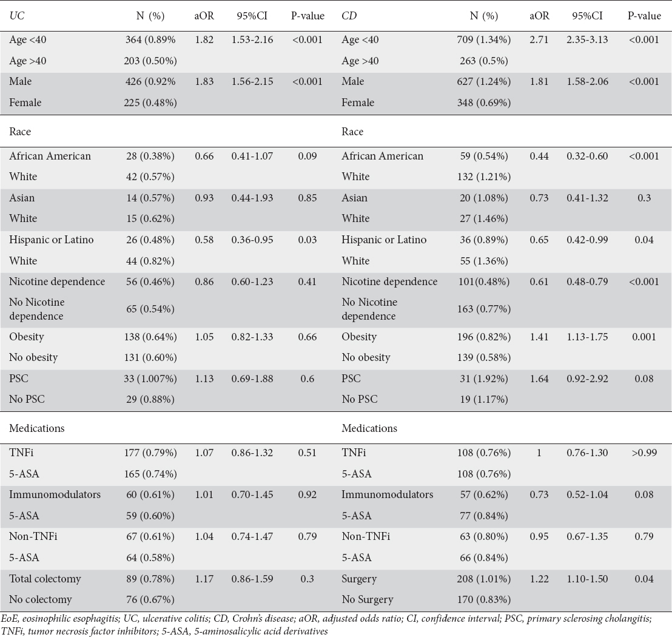Screen dimensions: 672x637
Task: Click the No colectomy row label
Action: tap(41, 599)
